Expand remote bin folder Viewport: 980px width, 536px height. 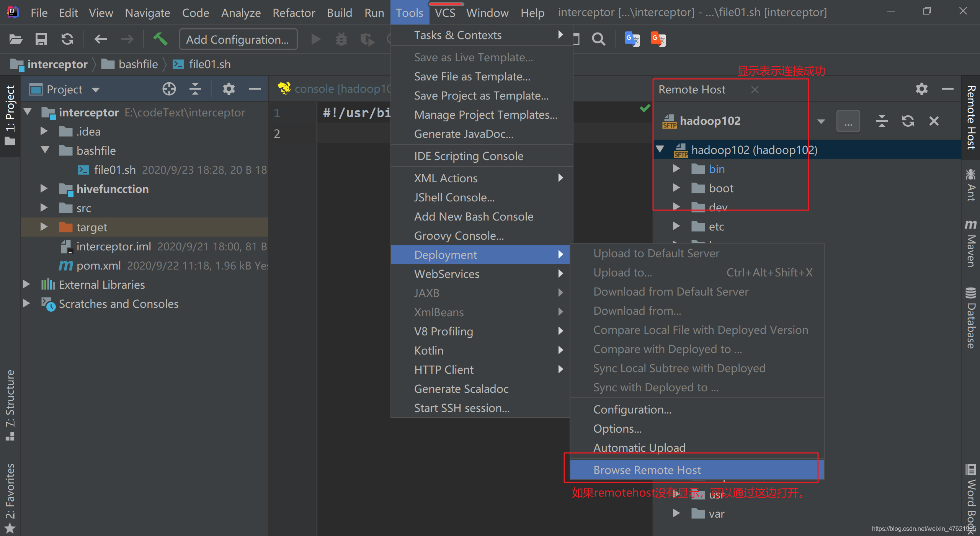676,169
